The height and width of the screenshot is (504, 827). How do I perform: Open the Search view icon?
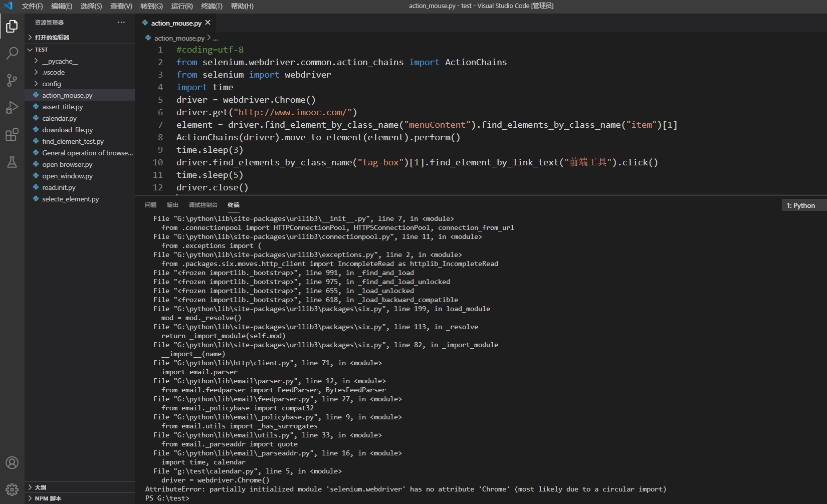click(12, 53)
